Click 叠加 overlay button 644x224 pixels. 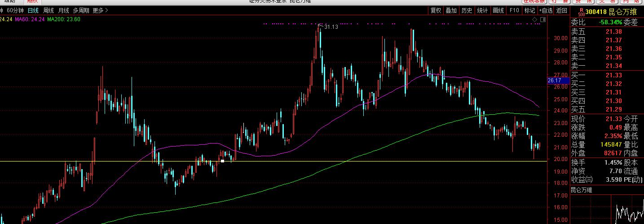[451, 10]
